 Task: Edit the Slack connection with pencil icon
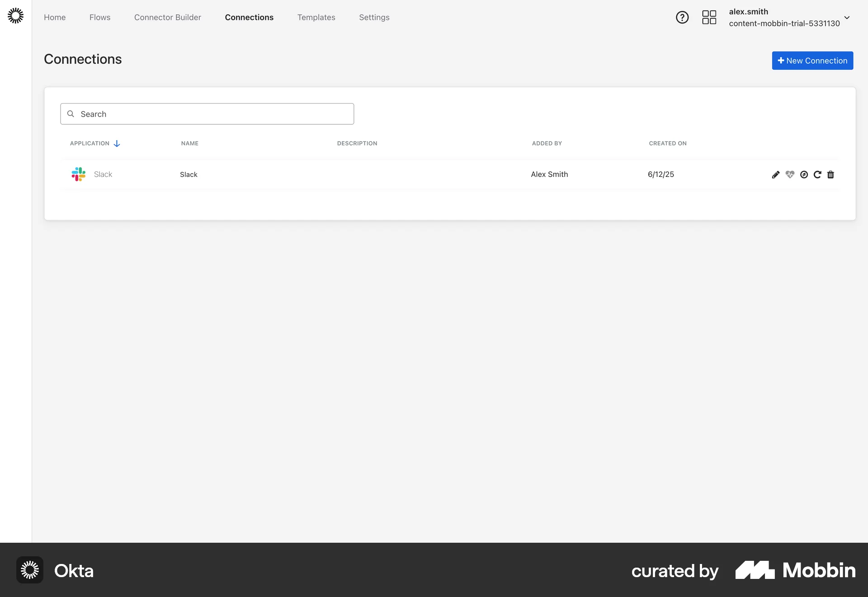coord(776,175)
